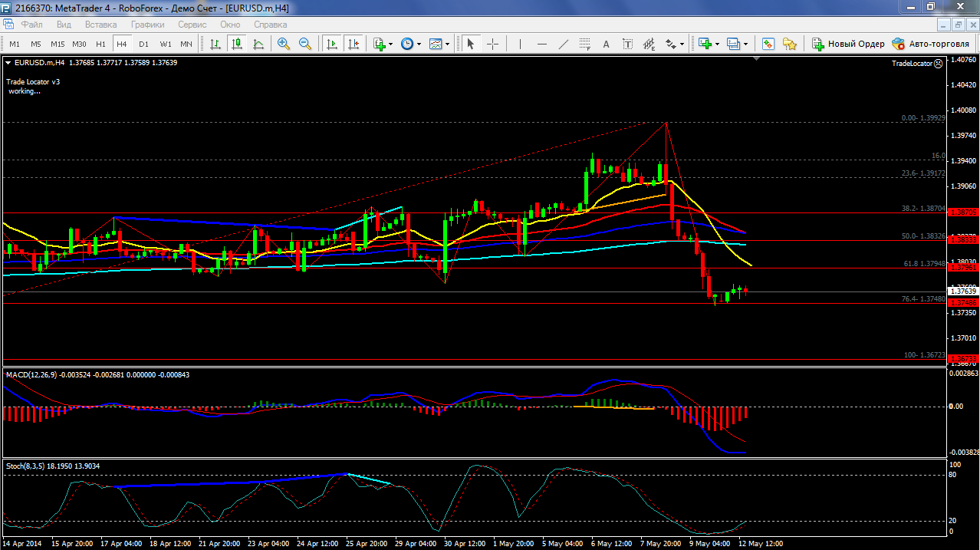Click the Zoom In magnifier icon

pos(284,44)
